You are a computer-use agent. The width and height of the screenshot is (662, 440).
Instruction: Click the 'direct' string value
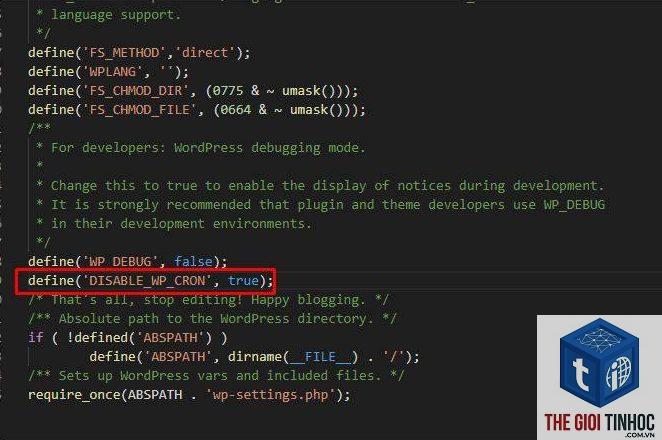[x=205, y=53]
